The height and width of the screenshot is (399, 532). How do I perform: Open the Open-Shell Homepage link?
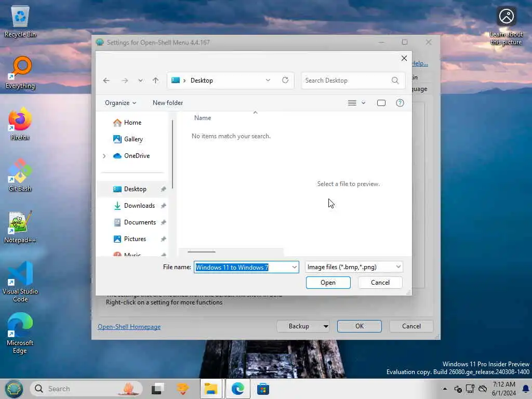tap(129, 327)
